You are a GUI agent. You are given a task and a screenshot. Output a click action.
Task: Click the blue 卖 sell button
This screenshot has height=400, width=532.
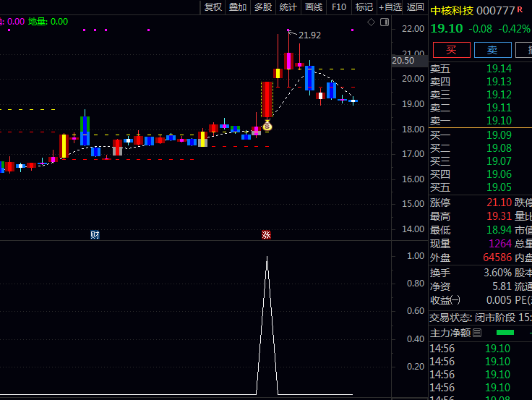pos(493,50)
